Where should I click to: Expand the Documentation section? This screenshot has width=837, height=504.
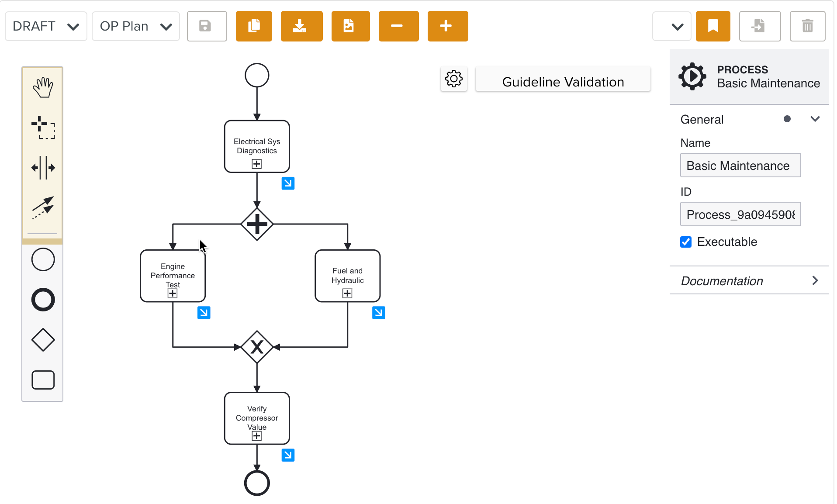[x=749, y=281]
